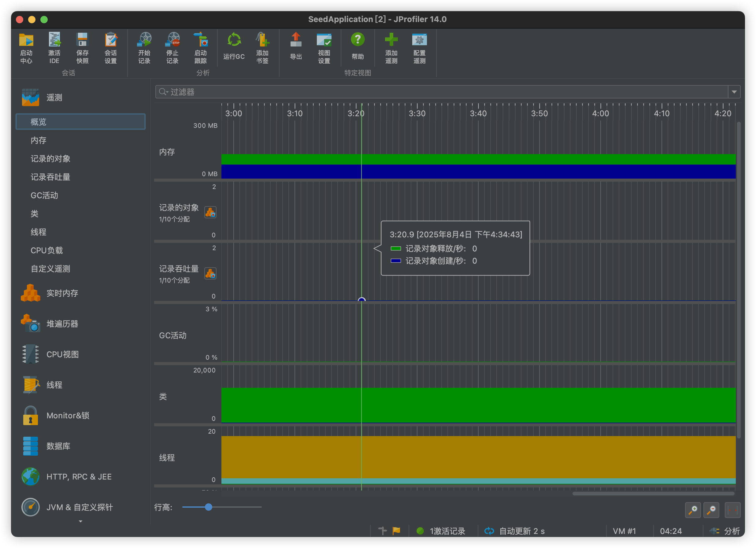Click the 类 telemetry row label
756x548 pixels.
pyautogui.click(x=163, y=397)
